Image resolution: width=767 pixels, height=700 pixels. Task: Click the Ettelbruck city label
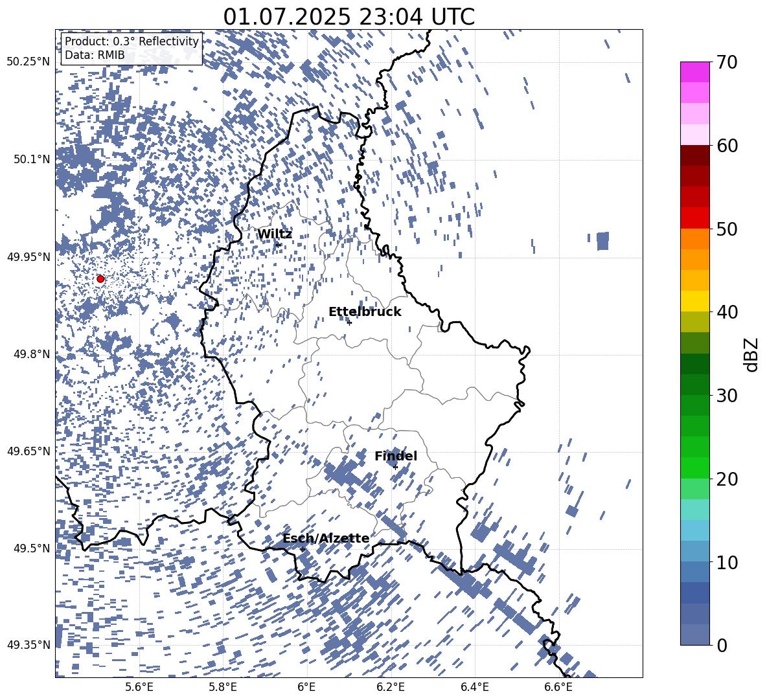[365, 312]
